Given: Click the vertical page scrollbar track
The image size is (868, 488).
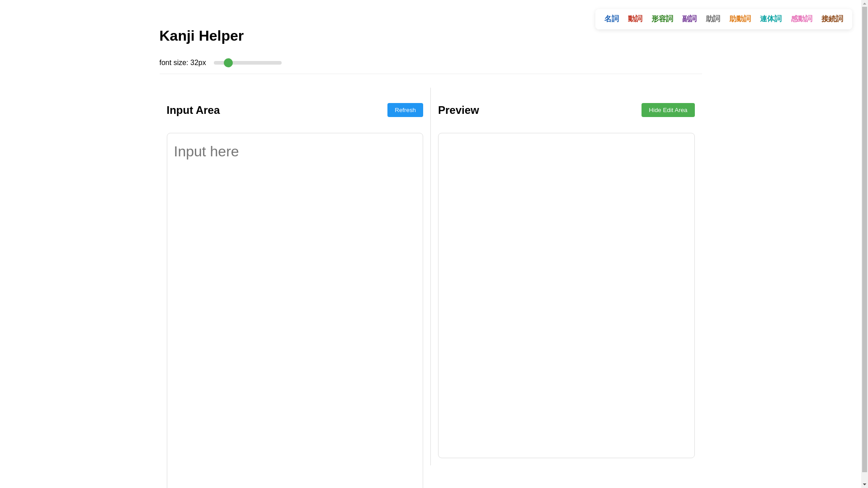Looking at the screenshot, I should pos(864,244).
